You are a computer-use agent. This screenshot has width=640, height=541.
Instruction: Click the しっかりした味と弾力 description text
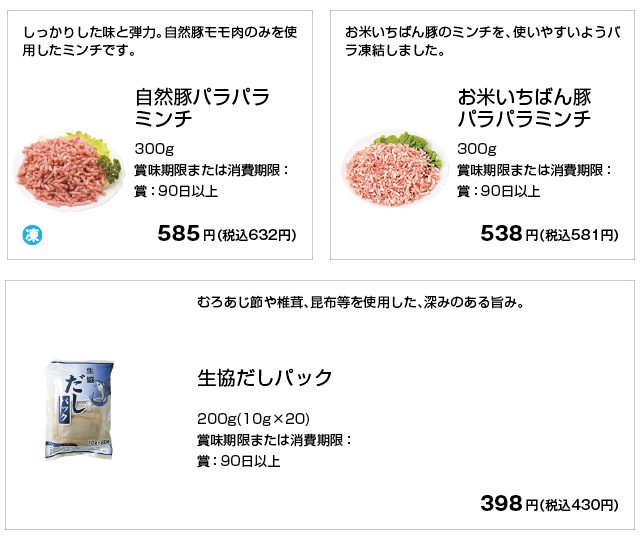(160, 39)
